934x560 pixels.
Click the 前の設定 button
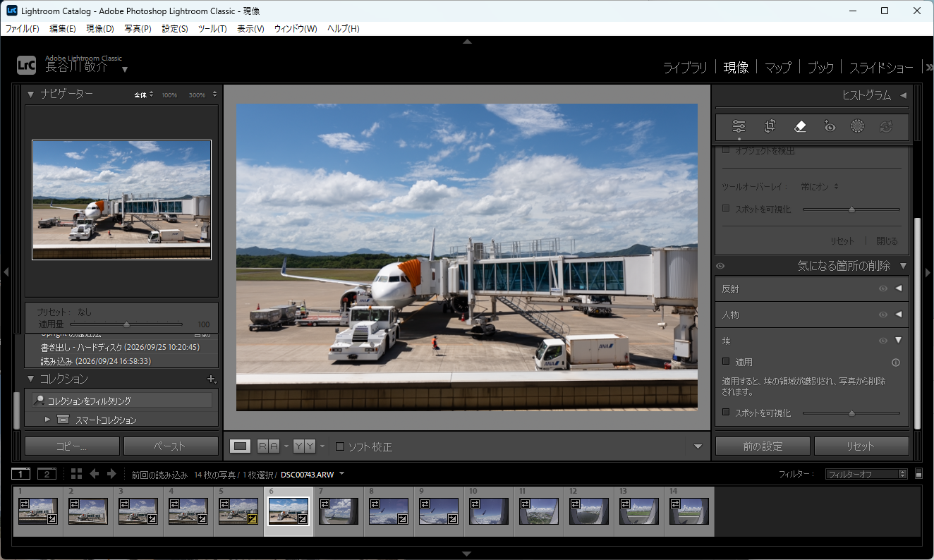pyautogui.click(x=763, y=446)
